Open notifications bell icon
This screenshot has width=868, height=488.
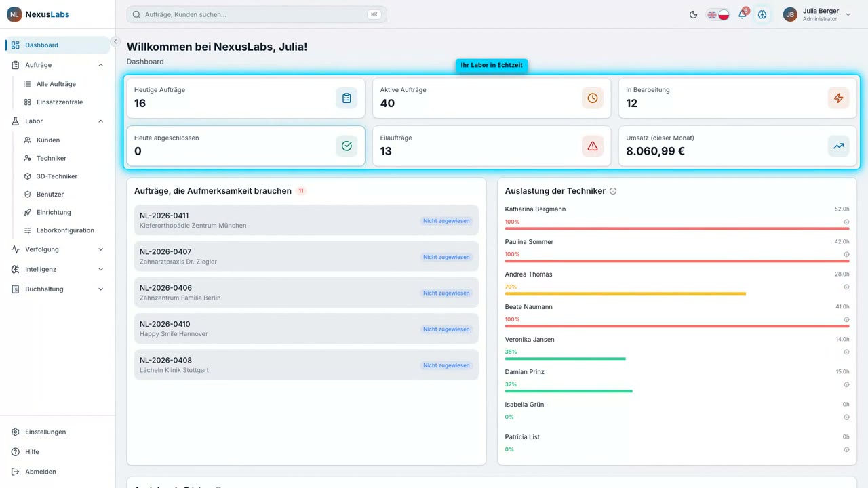(742, 14)
